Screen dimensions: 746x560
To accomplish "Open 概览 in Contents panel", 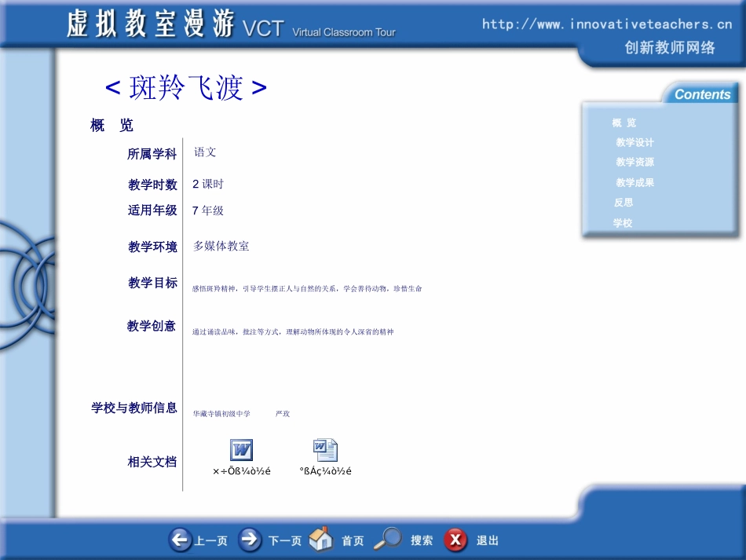I will [x=623, y=123].
